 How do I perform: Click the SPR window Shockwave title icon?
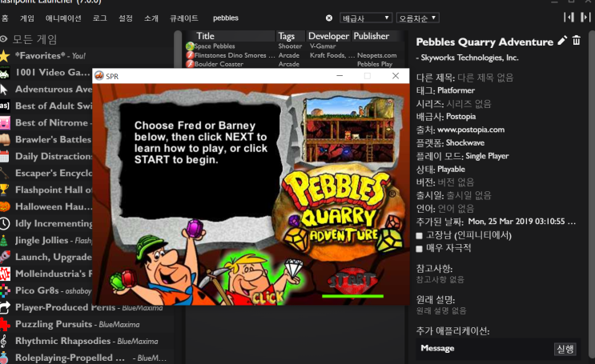(99, 76)
